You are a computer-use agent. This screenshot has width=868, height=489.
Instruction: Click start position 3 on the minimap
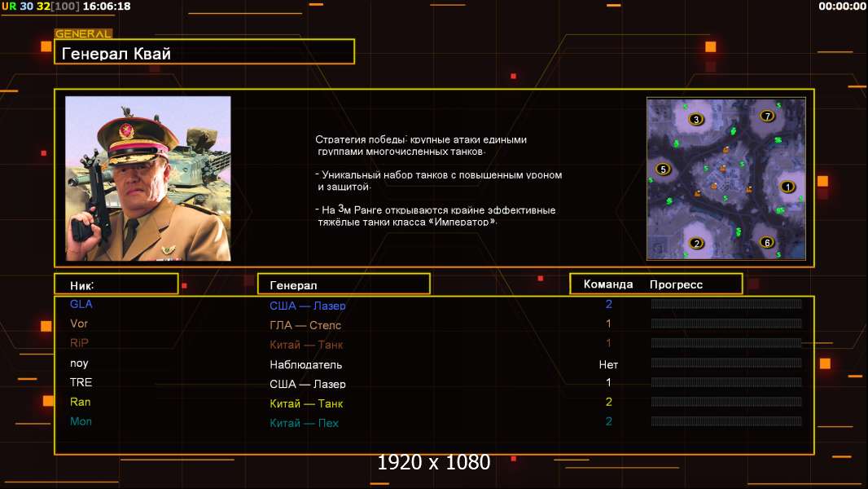(x=695, y=119)
